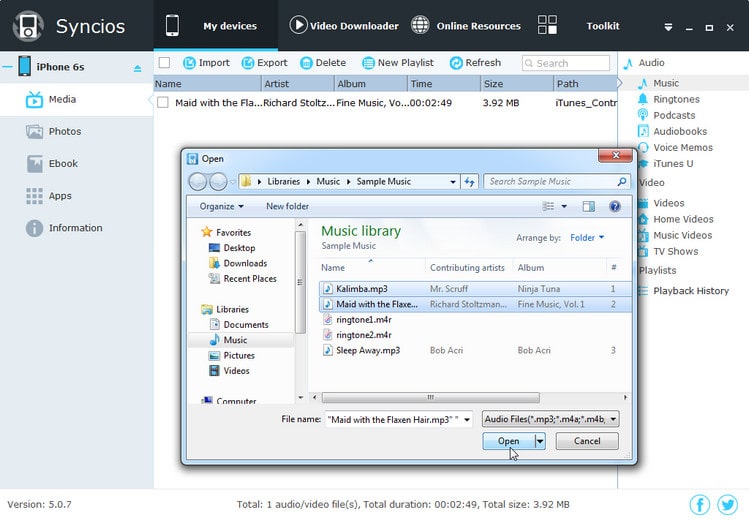This screenshot has width=749, height=521.
Task: Open the Organize dropdown menu
Action: coord(222,206)
